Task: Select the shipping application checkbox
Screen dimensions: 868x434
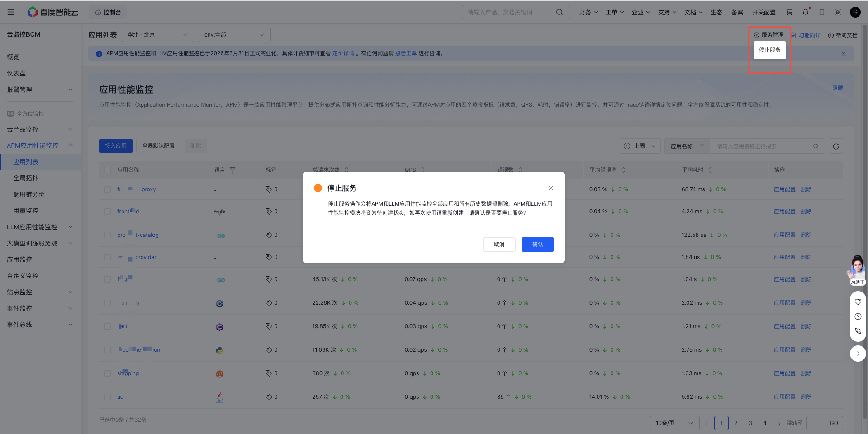Action: (108, 373)
